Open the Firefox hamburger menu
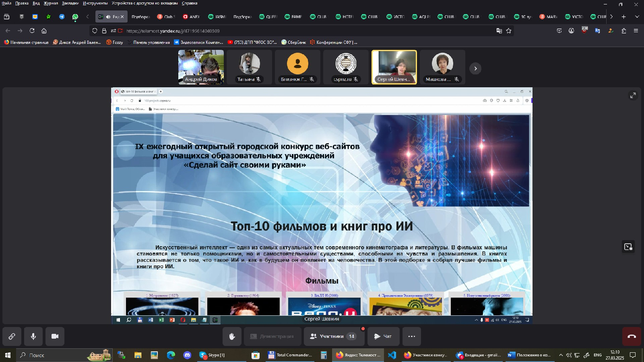Viewport: 644px width, 362px height. [x=635, y=31]
